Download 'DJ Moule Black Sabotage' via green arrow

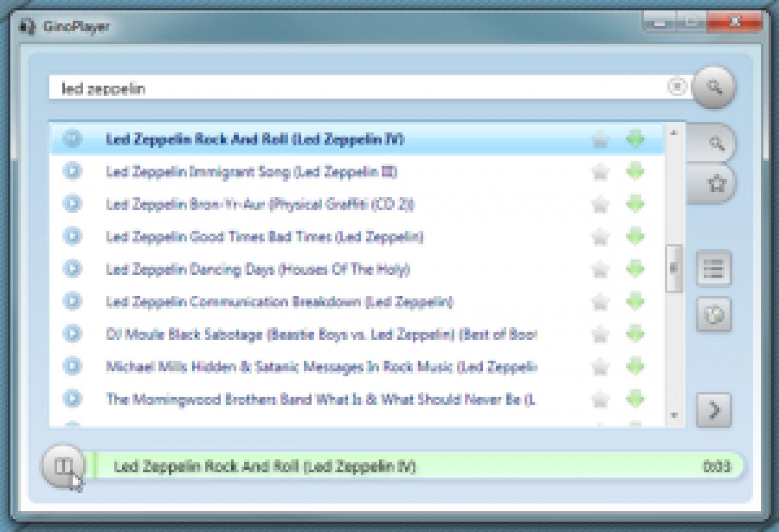coord(635,333)
